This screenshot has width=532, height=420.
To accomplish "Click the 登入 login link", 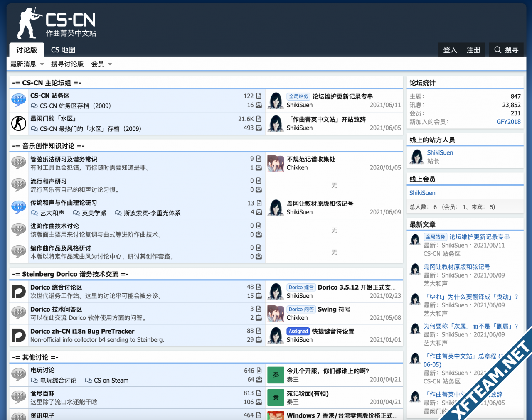I will click(x=450, y=50).
